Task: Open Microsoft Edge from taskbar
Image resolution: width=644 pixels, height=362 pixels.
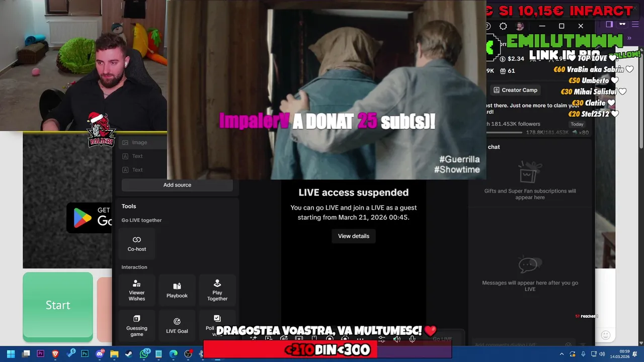Action: (174, 354)
